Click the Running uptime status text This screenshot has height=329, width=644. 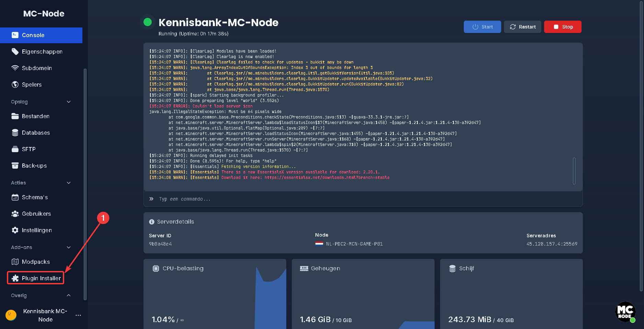(x=194, y=34)
